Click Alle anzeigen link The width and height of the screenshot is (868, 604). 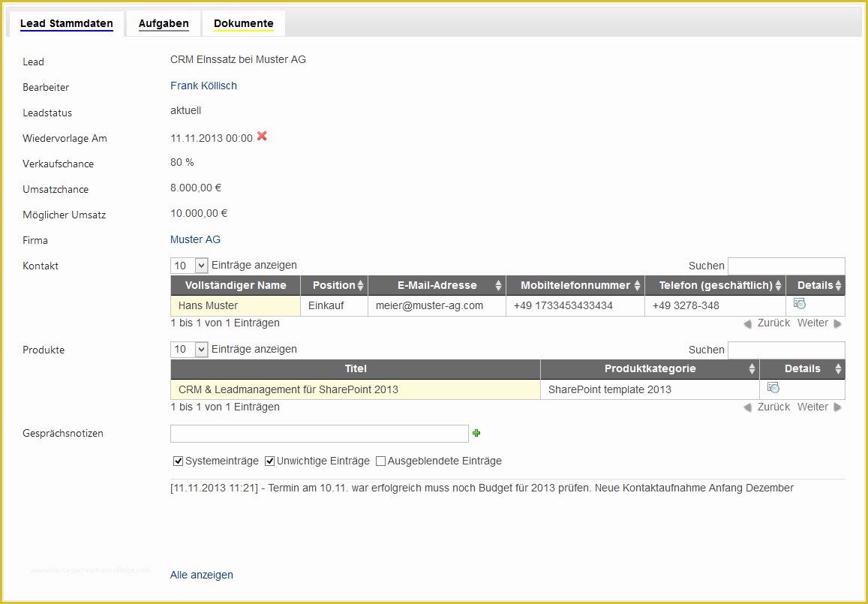202,575
